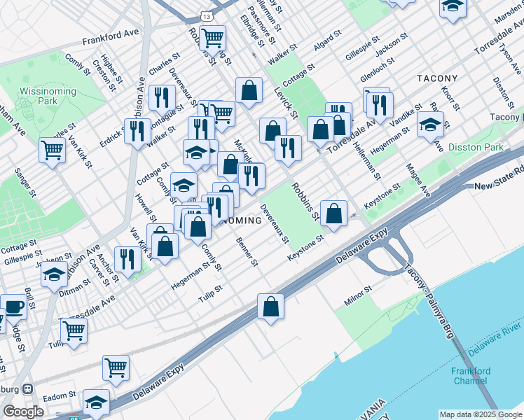524x420 pixels.
Task: Select the school marker near Comly St and Cottage St
Action: tap(184, 186)
